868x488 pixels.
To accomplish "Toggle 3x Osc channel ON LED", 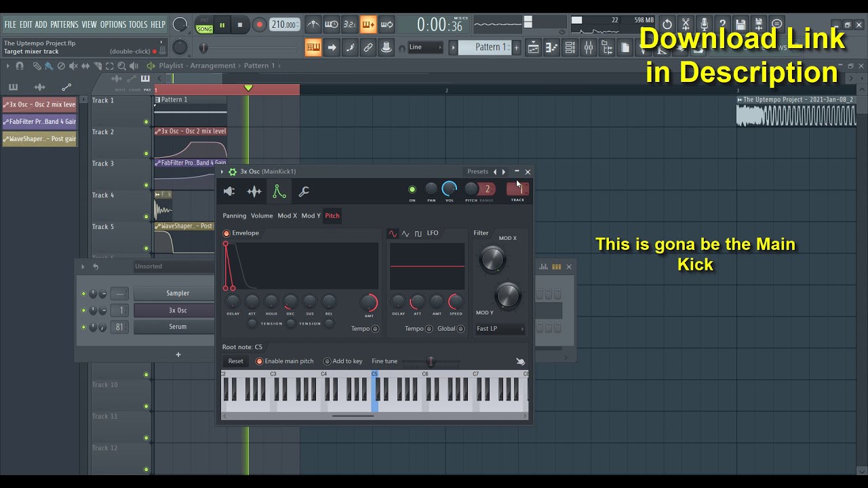I will pos(412,190).
